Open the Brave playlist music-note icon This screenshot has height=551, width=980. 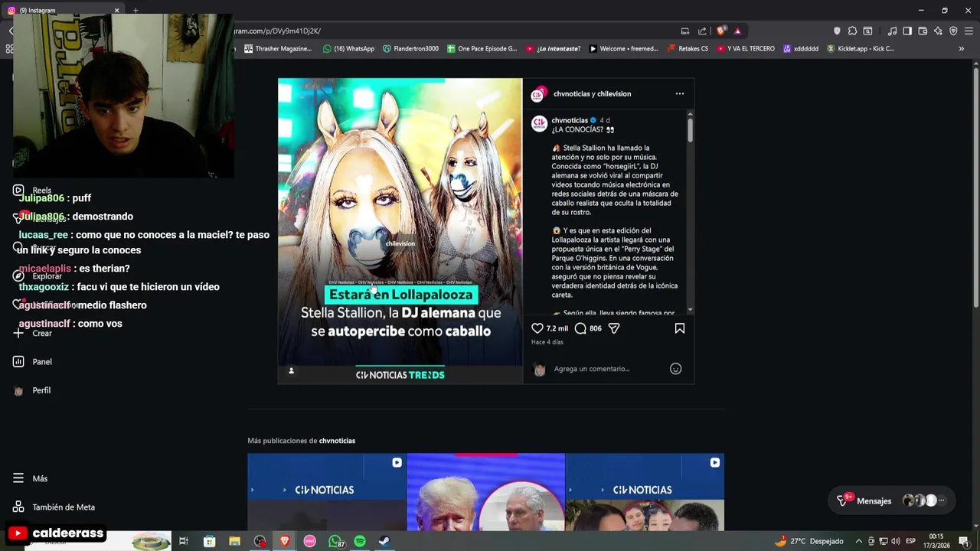[892, 31]
